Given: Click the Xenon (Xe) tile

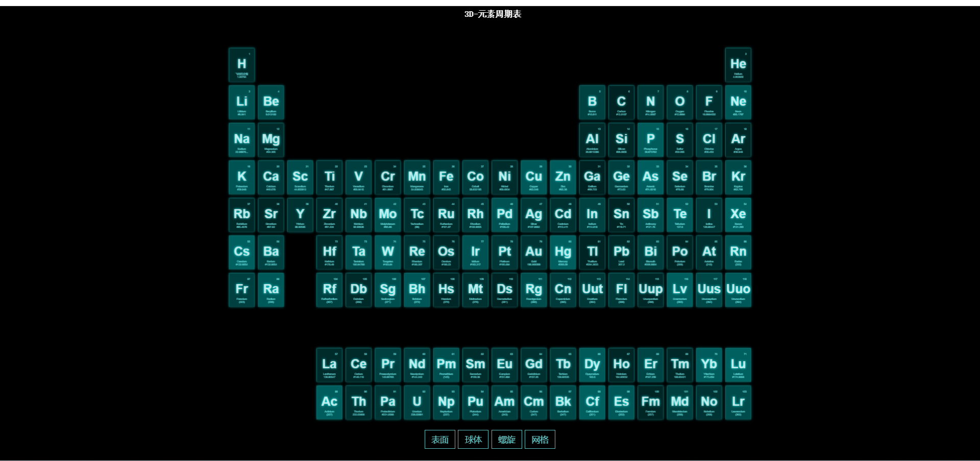Looking at the screenshot, I should [738, 215].
